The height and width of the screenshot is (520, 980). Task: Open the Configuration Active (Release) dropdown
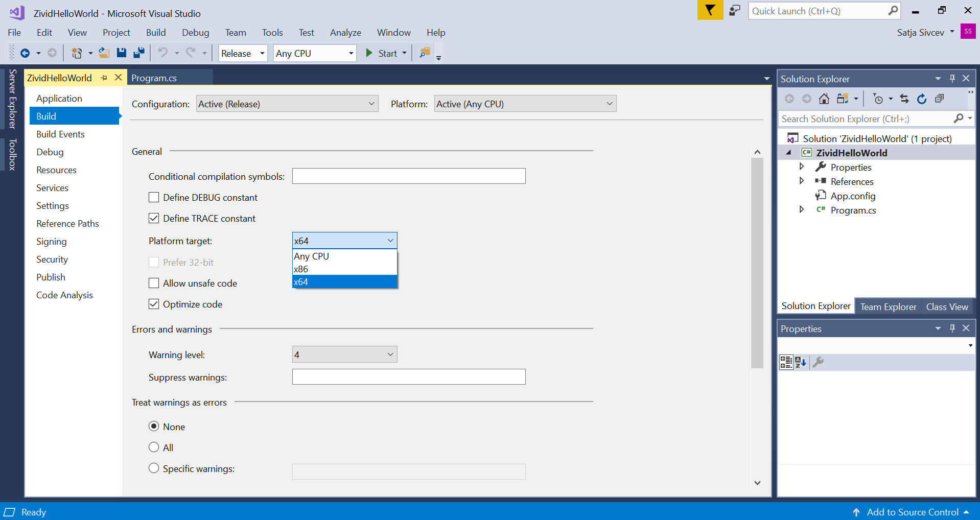(x=287, y=104)
